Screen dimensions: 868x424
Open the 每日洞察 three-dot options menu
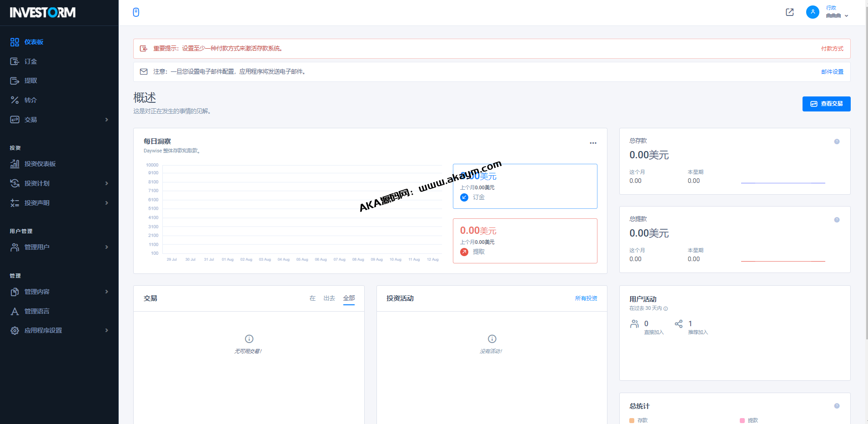point(593,143)
